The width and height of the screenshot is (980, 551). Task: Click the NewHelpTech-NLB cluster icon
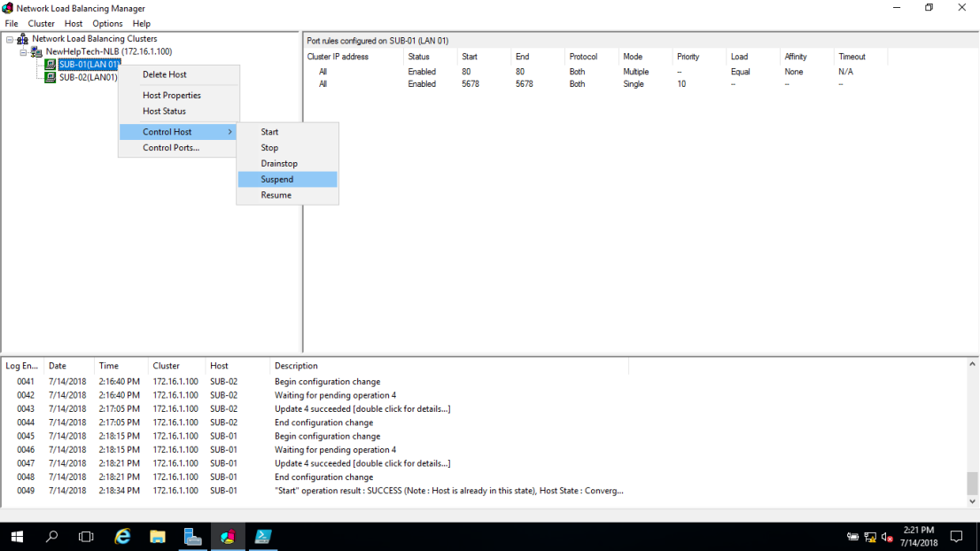tap(36, 52)
